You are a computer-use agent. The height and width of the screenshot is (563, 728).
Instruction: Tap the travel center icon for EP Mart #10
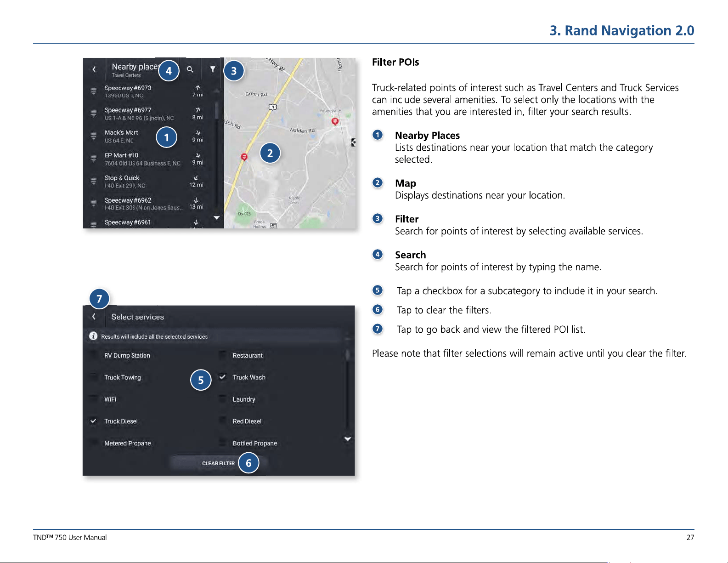[x=93, y=159]
